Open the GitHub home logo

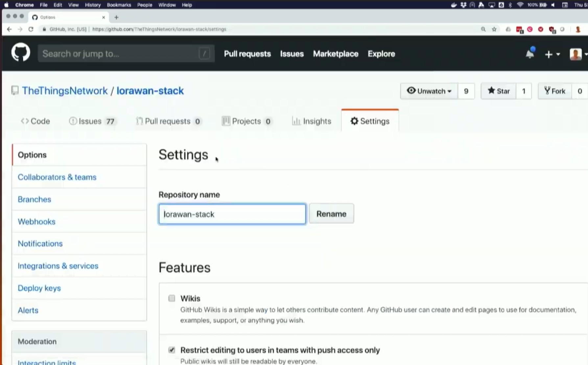click(x=21, y=52)
